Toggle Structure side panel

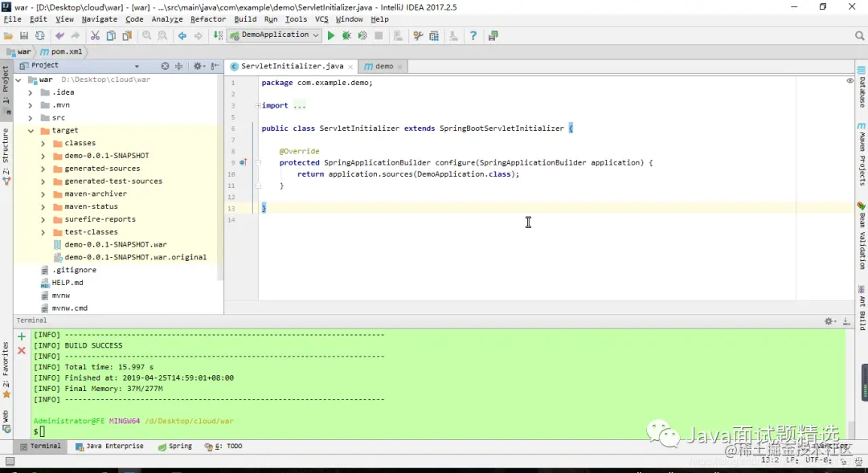pyautogui.click(x=6, y=157)
